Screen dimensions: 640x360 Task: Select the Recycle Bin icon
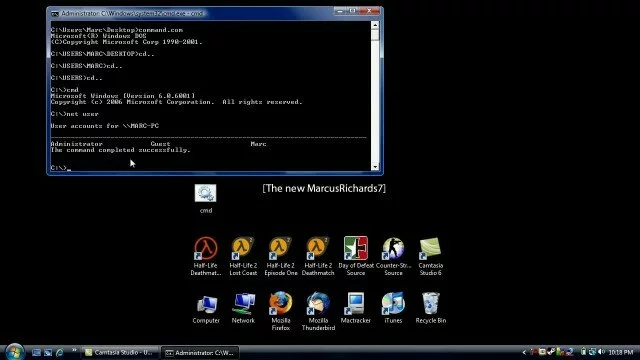click(431, 308)
